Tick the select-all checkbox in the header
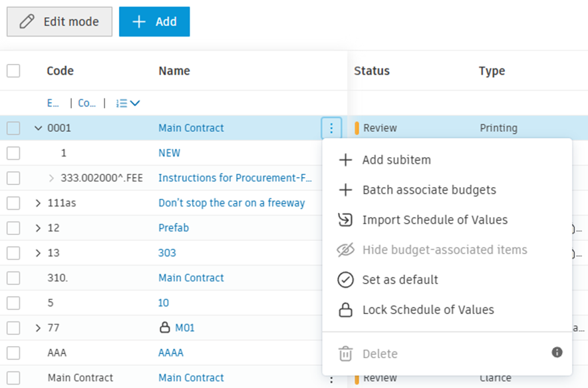The width and height of the screenshot is (588, 388). (13, 71)
